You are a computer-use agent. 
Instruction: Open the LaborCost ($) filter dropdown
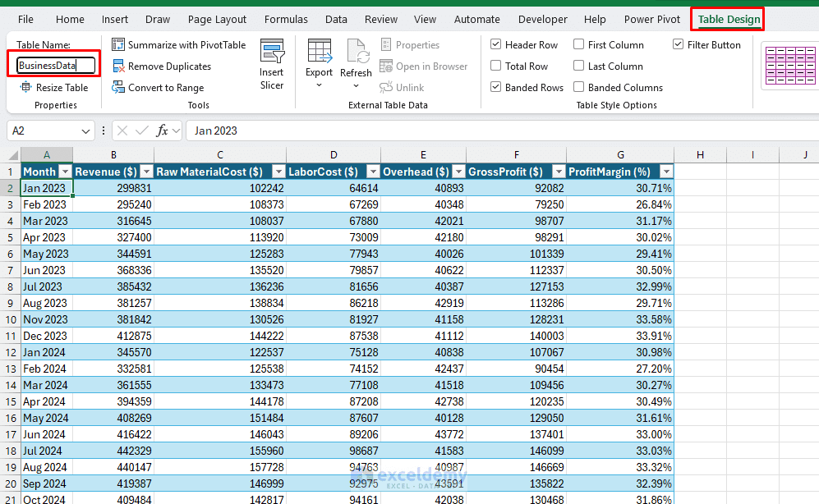(x=373, y=172)
